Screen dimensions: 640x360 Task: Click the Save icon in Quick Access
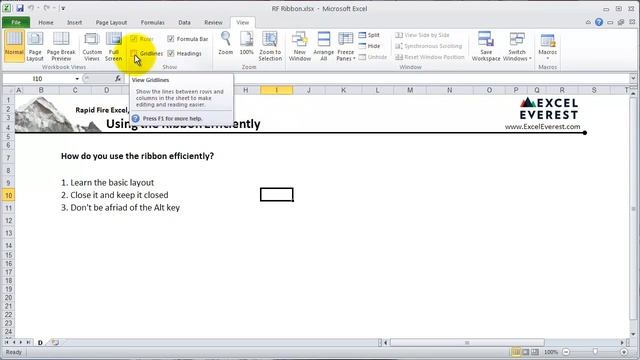20,8
